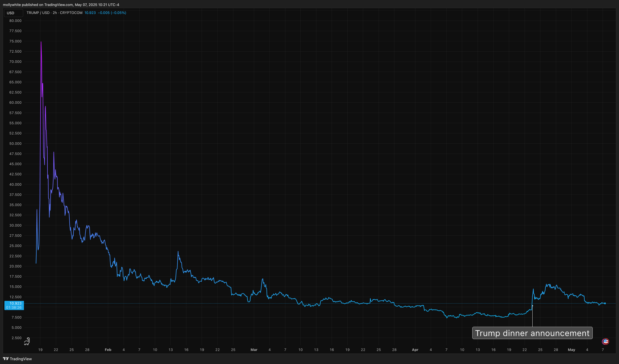Click the Feb label on the time axis
Viewport: 619px width, 364px height.
coord(108,350)
